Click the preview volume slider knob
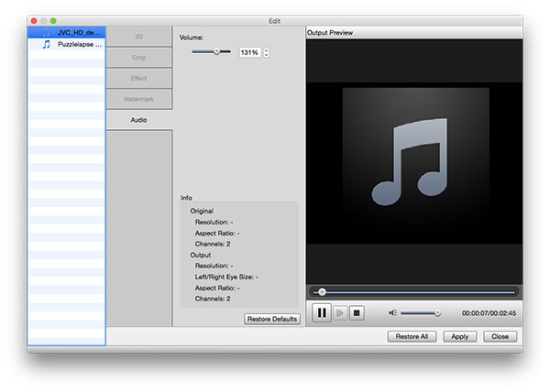Viewport: 550px width, 392px height. click(437, 313)
